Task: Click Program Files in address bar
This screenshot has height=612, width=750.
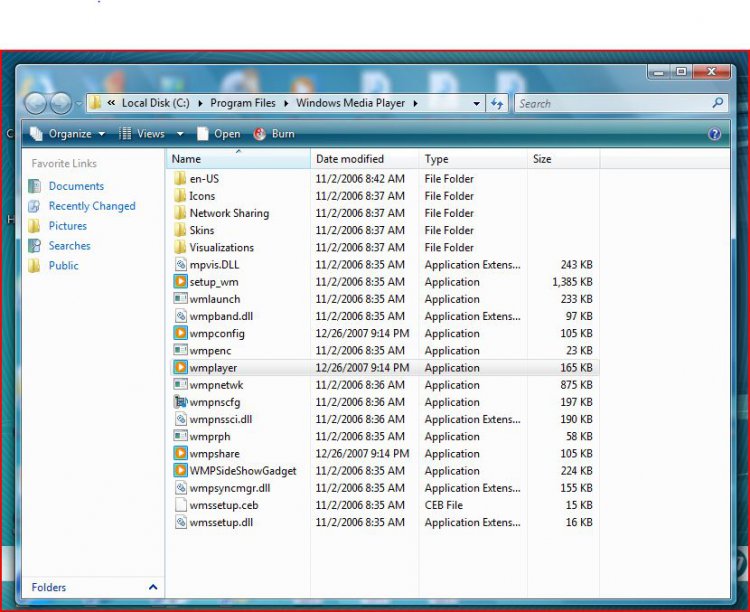Action: 243,103
